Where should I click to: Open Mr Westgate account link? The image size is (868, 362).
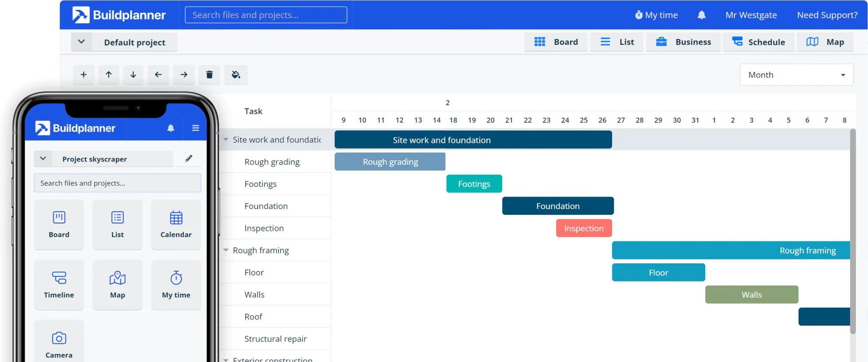pos(751,15)
